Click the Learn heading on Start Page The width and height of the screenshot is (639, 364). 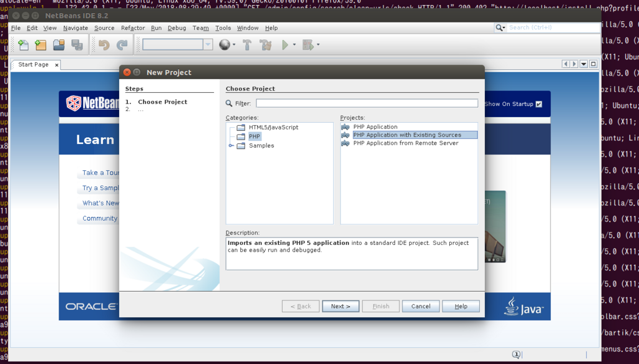click(95, 140)
